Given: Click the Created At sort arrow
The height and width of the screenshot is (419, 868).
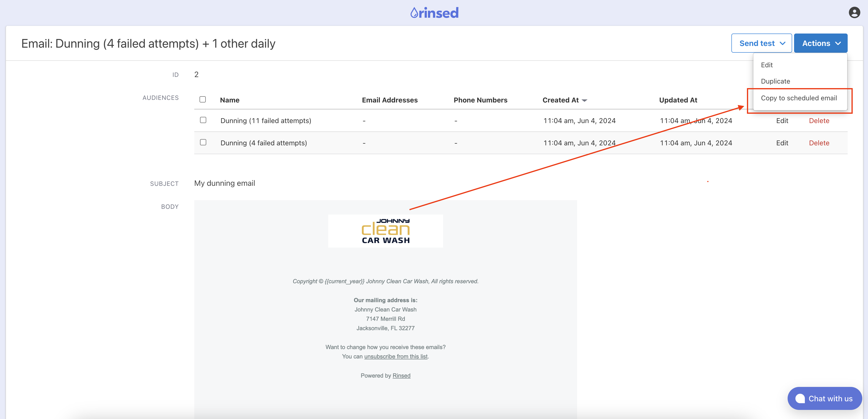Looking at the screenshot, I should [x=585, y=101].
